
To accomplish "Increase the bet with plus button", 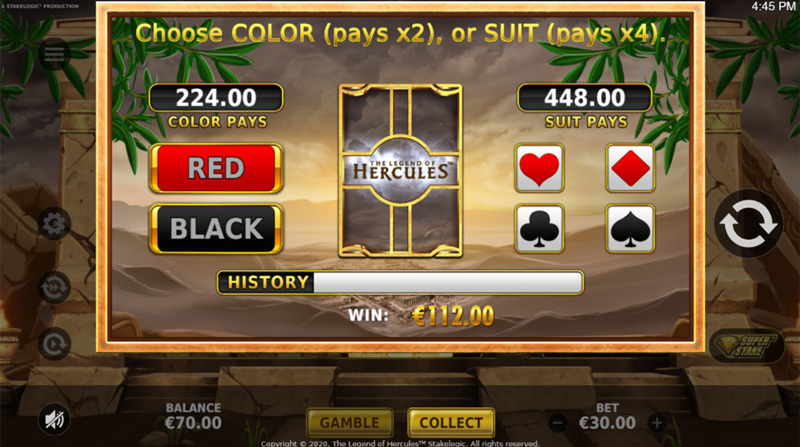I will [x=657, y=423].
